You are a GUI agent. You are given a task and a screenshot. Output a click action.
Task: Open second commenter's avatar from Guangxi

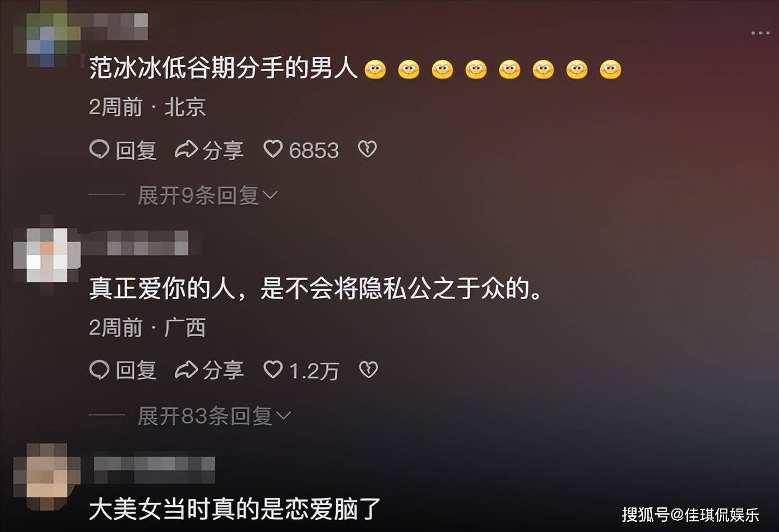pyautogui.click(x=47, y=255)
